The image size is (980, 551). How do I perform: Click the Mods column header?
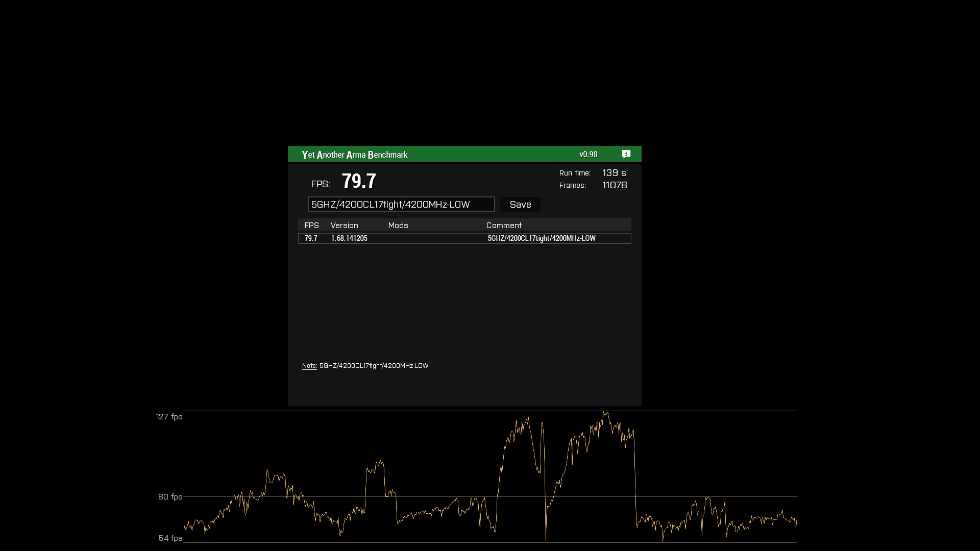tap(398, 225)
